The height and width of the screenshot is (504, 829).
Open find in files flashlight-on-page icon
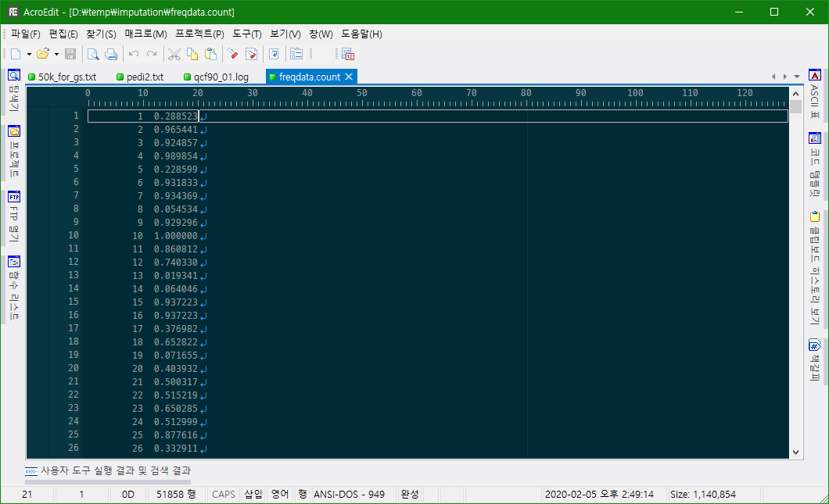251,54
